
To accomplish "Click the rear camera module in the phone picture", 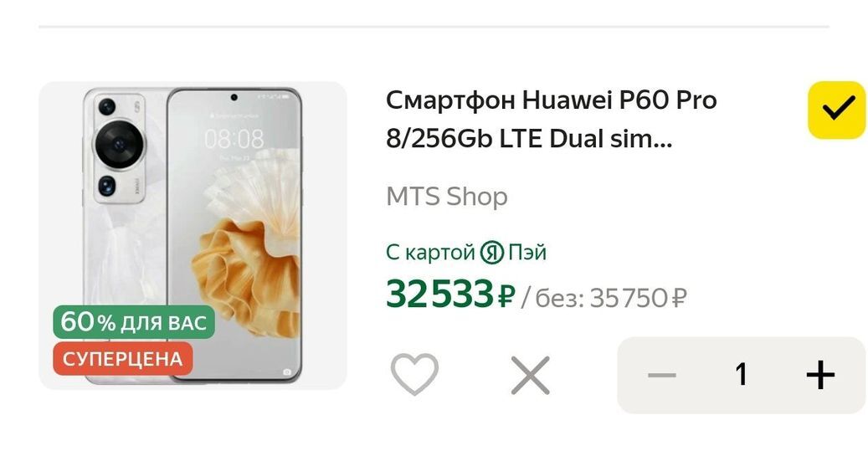I will 120,147.
